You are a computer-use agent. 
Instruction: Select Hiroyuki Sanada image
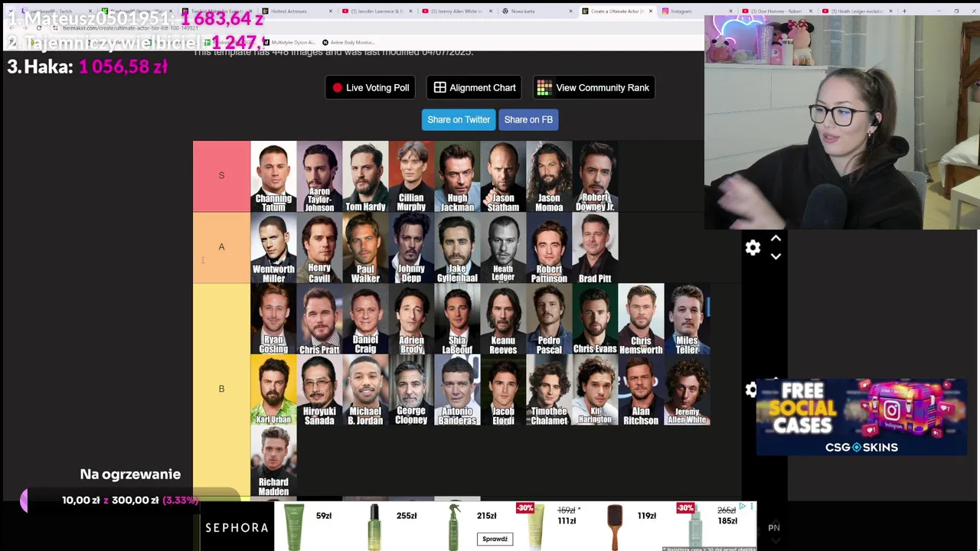[319, 390]
